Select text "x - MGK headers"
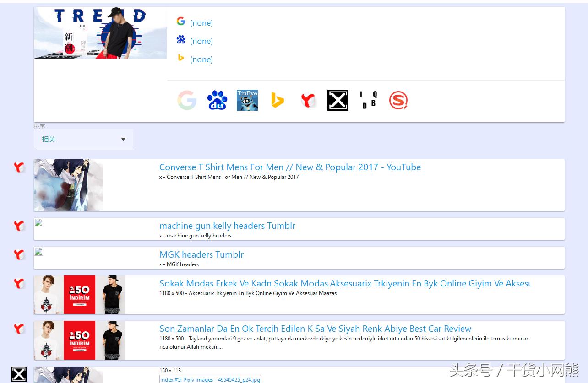The image size is (588, 383). (179, 264)
